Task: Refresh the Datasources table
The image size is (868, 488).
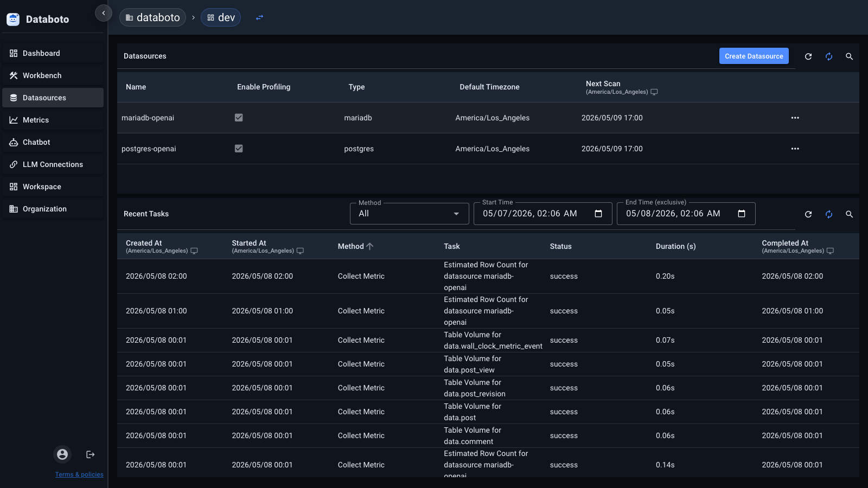Action: point(808,56)
